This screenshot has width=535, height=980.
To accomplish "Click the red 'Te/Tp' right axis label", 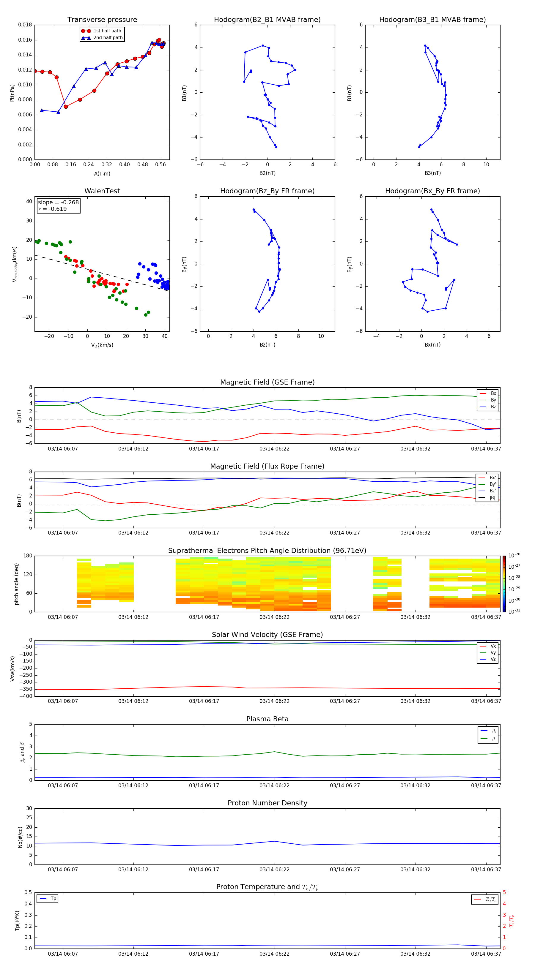I will click(512, 921).
